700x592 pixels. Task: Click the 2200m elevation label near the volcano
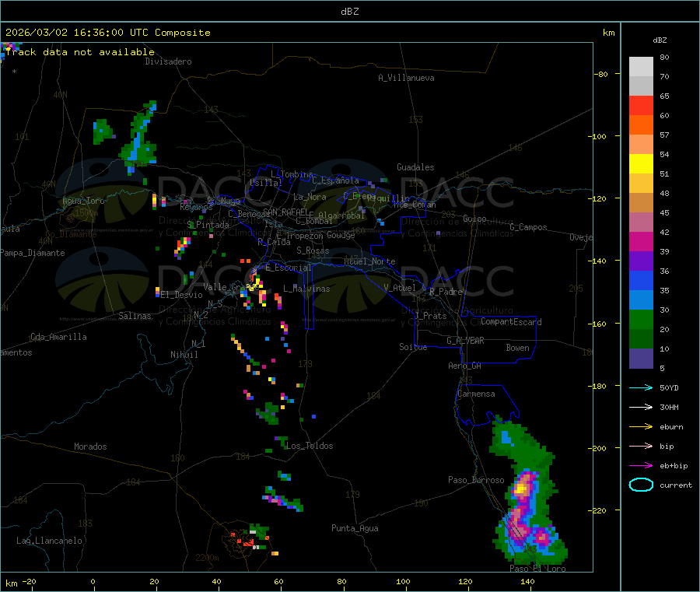(x=207, y=558)
